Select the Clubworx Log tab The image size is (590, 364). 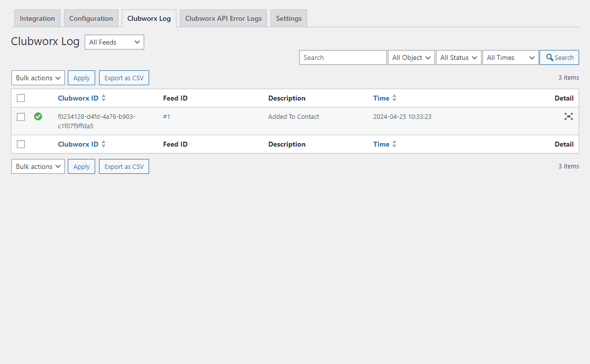tap(149, 18)
